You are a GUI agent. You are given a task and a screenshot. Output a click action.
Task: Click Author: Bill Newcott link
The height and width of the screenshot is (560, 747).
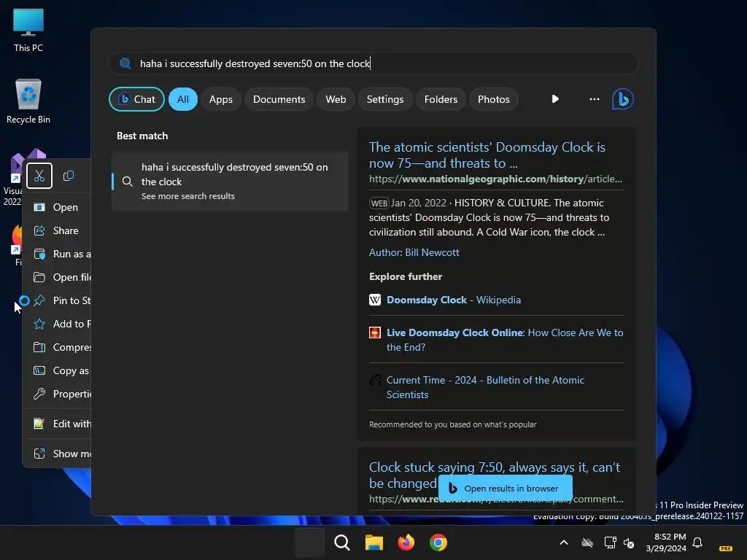point(414,252)
